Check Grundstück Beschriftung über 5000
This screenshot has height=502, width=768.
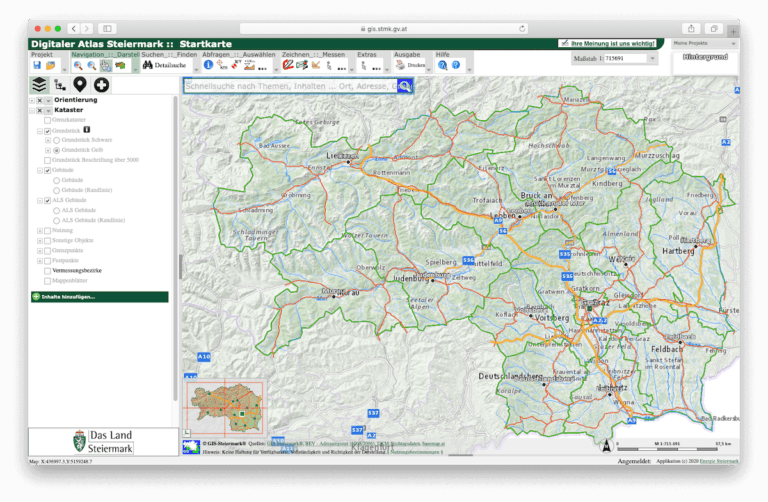coord(48,160)
